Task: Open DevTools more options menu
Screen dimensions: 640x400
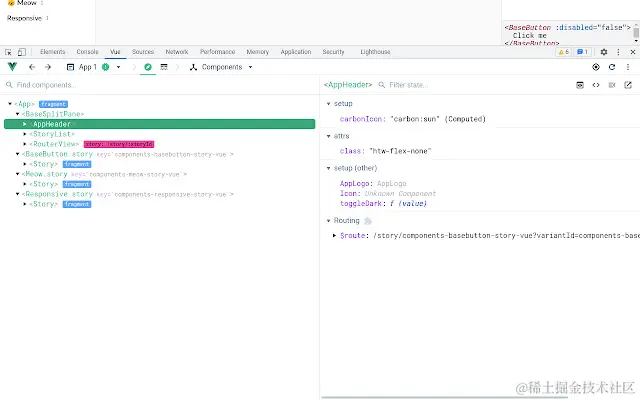Action: 618,52
